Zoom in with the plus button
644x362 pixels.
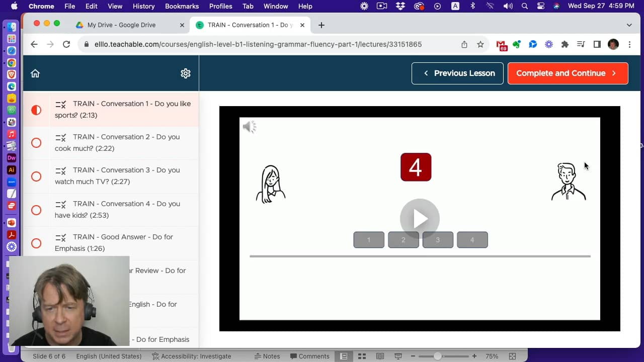(x=474, y=356)
